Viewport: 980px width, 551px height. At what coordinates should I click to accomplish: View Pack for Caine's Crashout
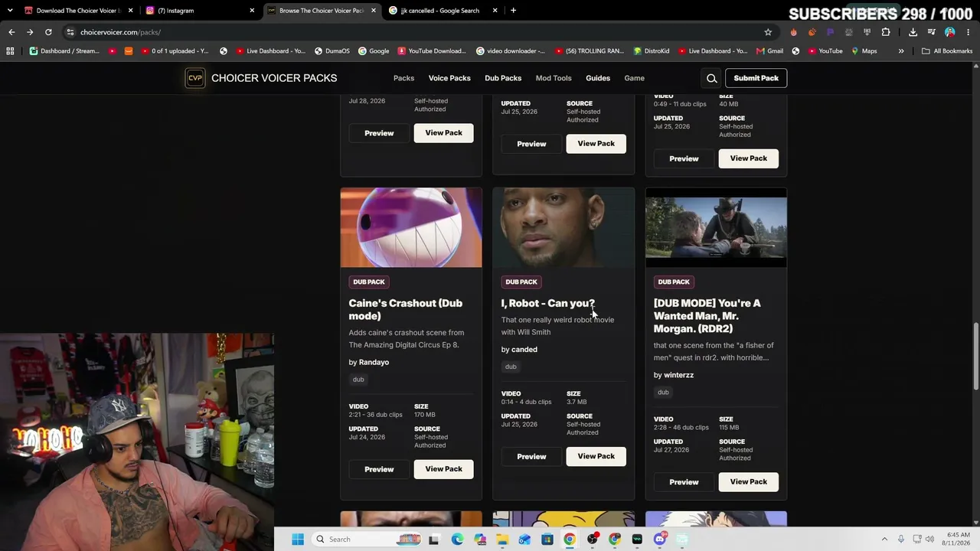(444, 469)
